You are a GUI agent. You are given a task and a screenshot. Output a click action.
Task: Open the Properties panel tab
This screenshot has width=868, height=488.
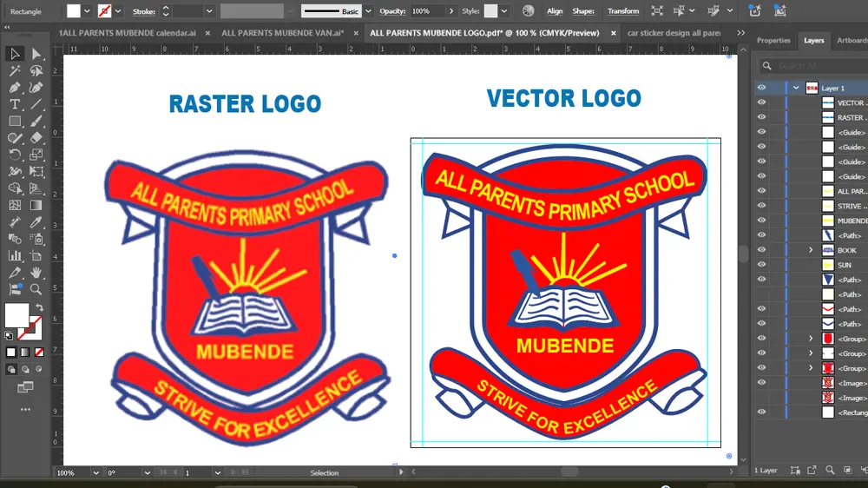[x=773, y=41]
